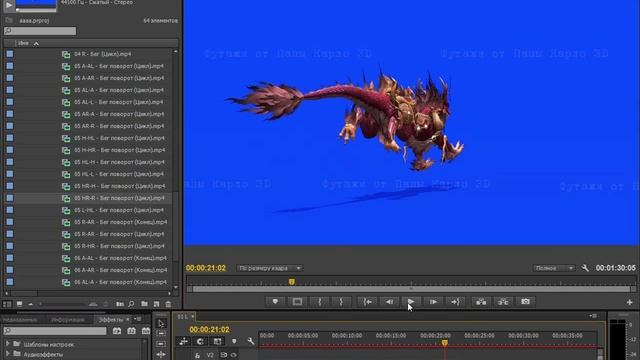Image resolution: width=640 pixels, height=360 pixels.
Task: Switch Project panel to Icon view
Action: [19, 304]
